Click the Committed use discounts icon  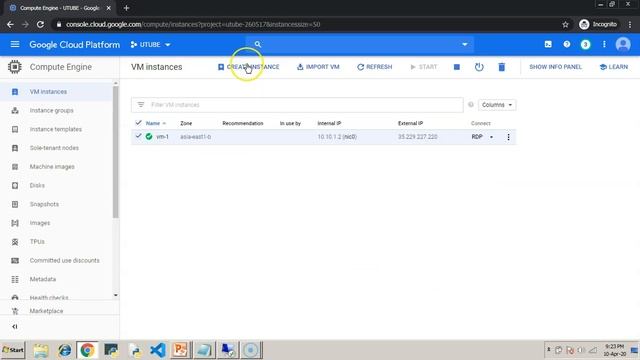(x=15, y=261)
